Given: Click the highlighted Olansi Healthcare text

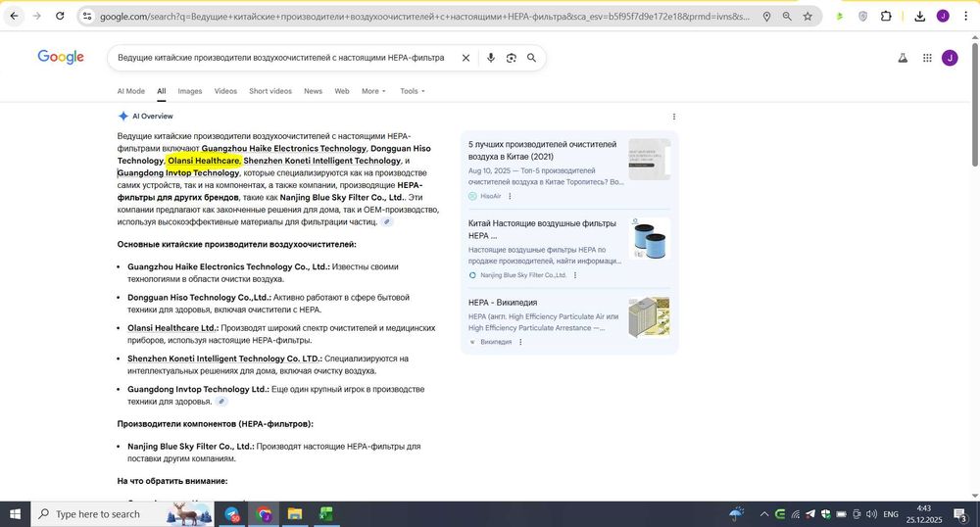Looking at the screenshot, I should (204, 161).
